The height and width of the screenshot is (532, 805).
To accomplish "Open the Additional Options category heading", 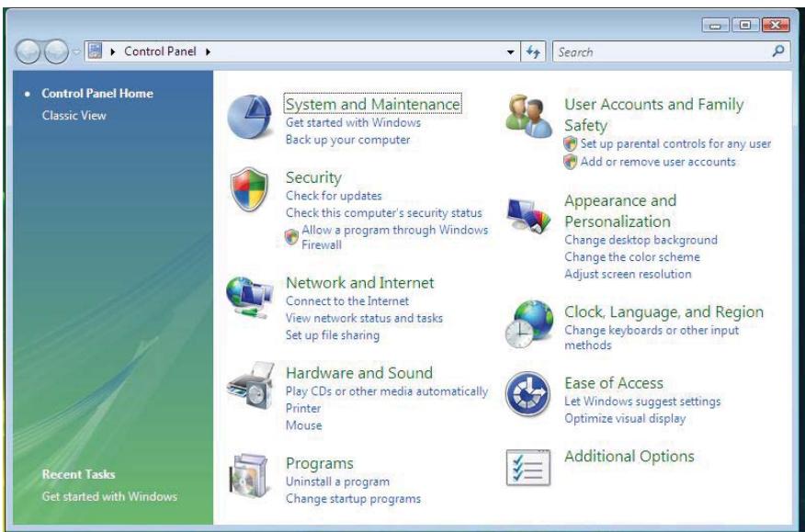I will [629, 456].
